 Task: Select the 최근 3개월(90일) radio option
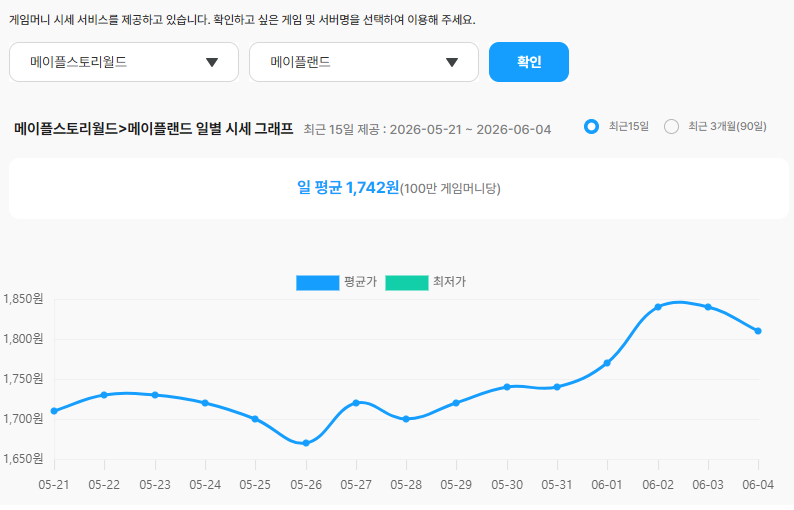click(671, 127)
